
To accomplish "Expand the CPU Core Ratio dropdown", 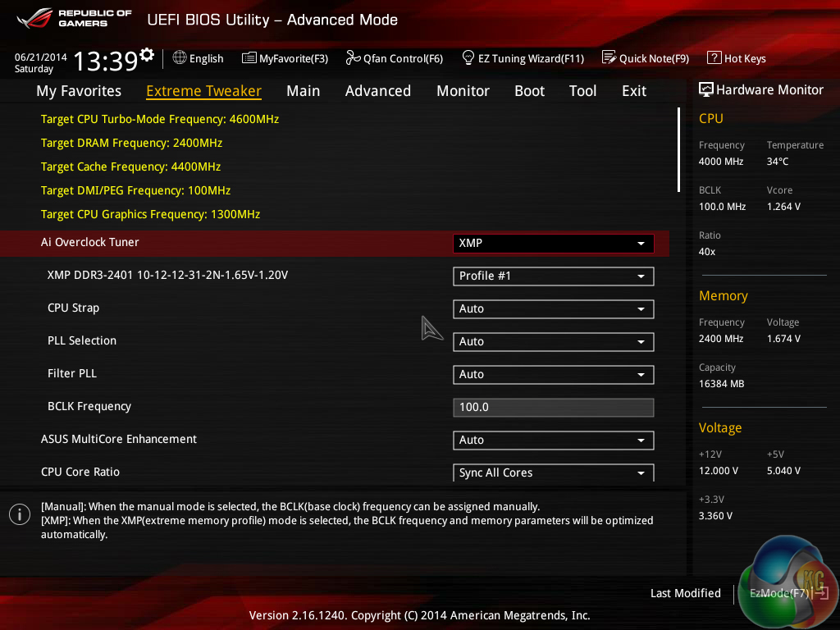I will point(554,472).
